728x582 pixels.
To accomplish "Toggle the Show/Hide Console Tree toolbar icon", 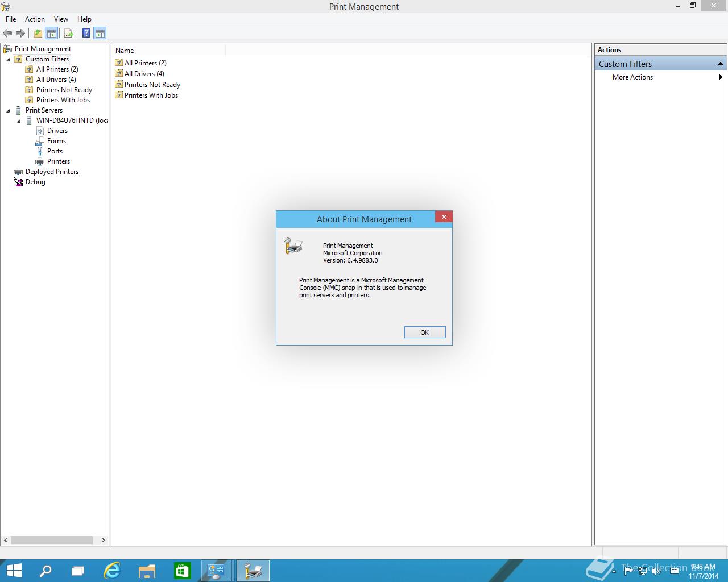I will pos(52,33).
